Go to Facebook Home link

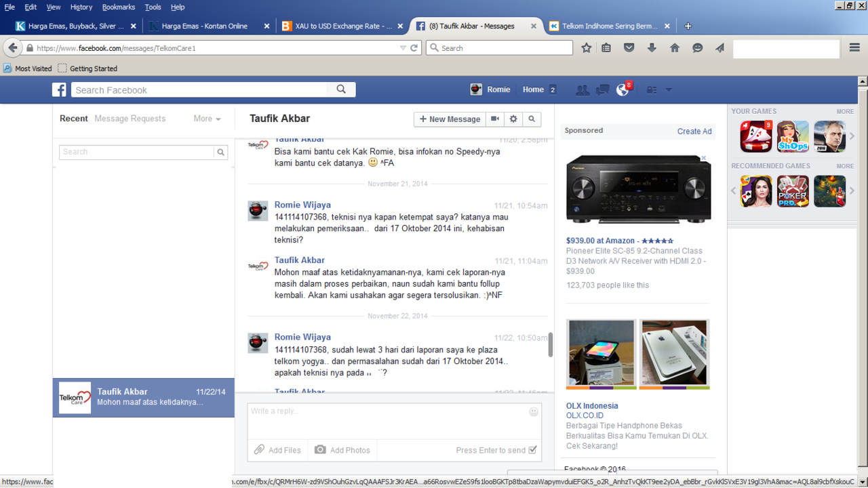pyautogui.click(x=533, y=89)
